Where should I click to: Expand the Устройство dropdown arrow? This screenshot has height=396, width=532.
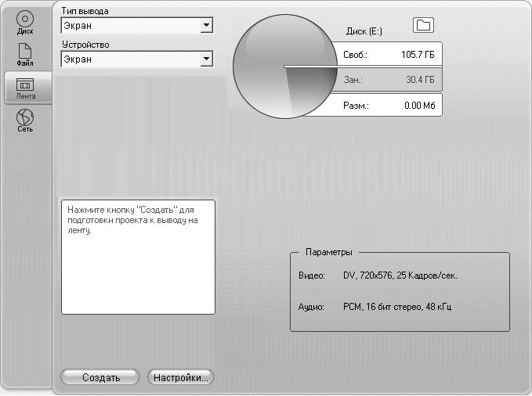[206, 59]
